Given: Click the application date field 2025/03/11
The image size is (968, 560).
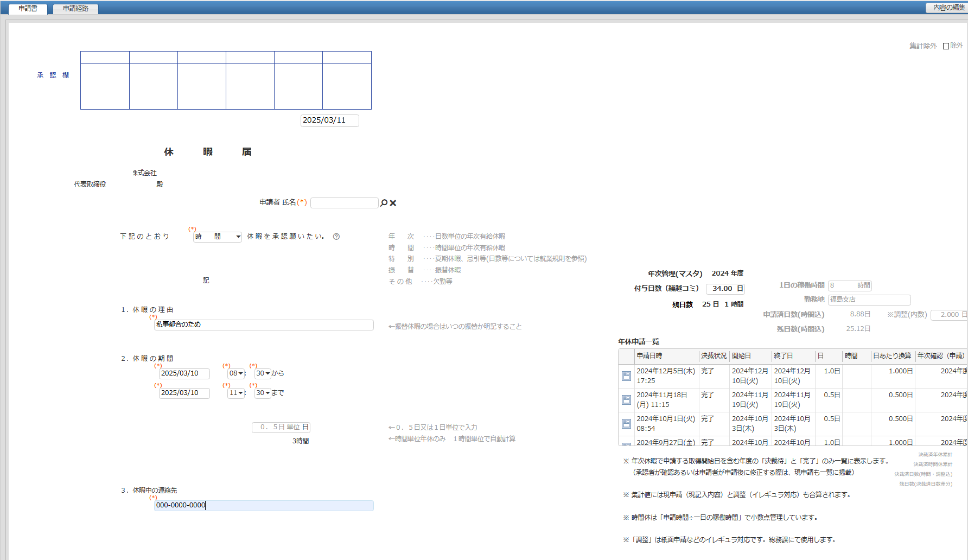Looking at the screenshot, I should coord(329,120).
